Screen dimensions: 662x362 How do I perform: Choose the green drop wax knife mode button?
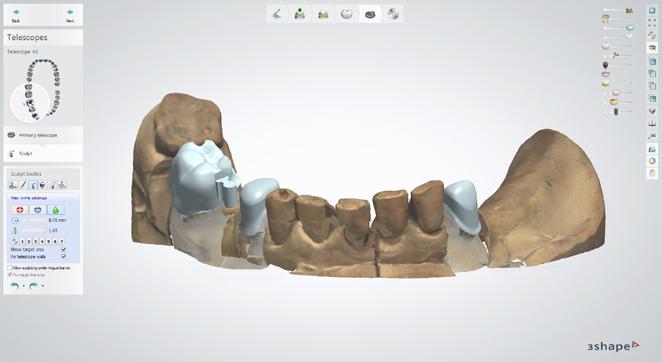pyautogui.click(x=56, y=210)
